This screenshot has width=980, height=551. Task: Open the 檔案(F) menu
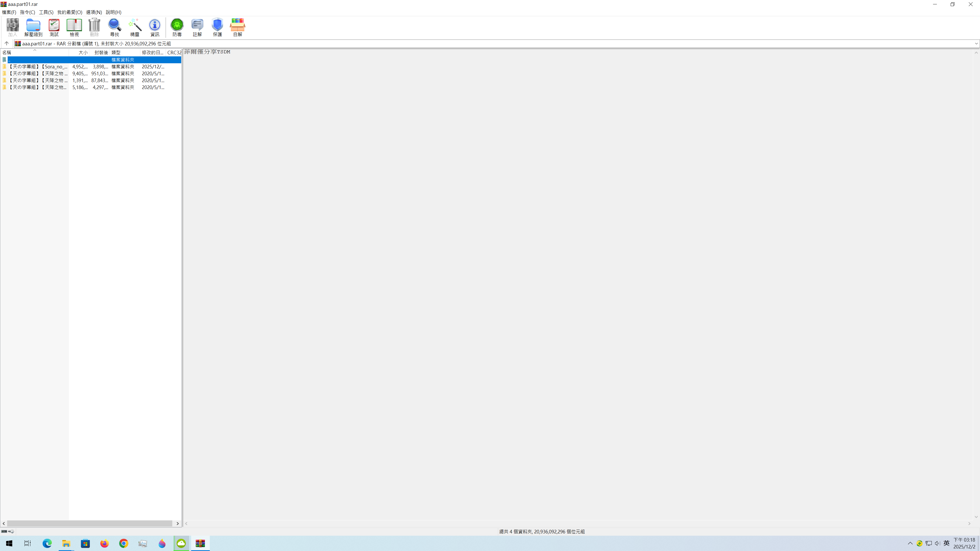9,12
